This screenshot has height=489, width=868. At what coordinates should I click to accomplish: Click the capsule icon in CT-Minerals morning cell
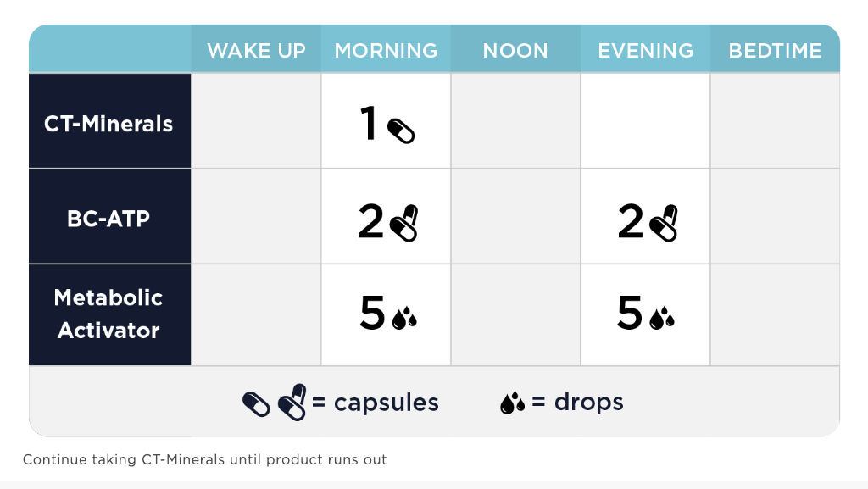point(401,131)
